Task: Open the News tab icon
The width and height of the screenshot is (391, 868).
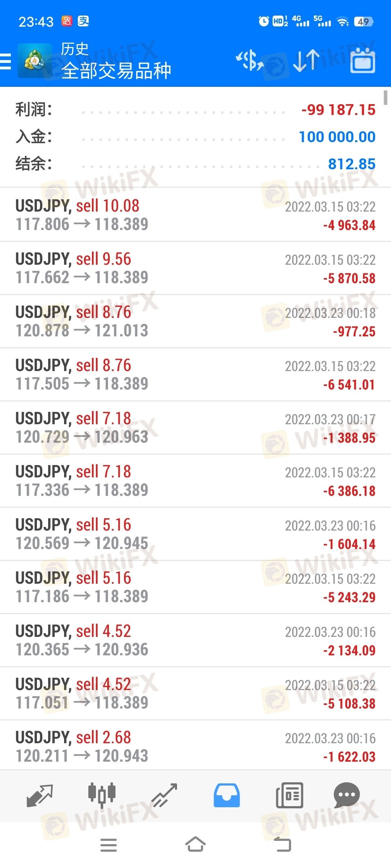Action: point(289,796)
